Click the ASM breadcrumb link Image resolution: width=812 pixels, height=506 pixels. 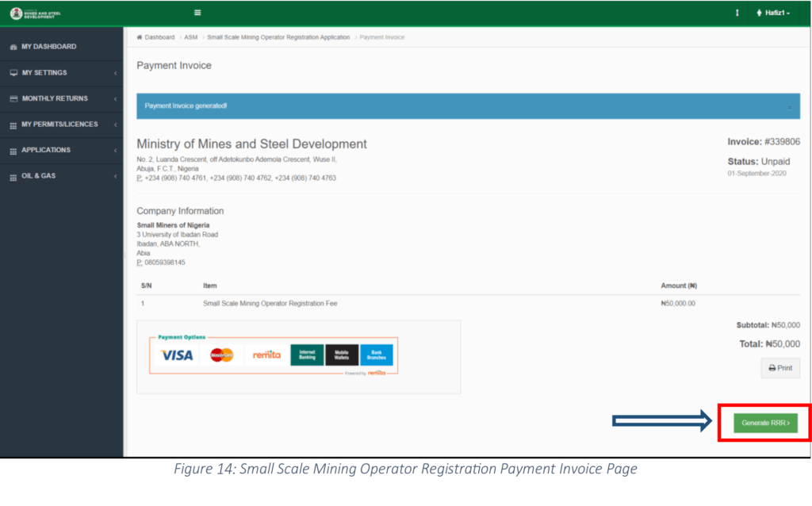coord(191,37)
